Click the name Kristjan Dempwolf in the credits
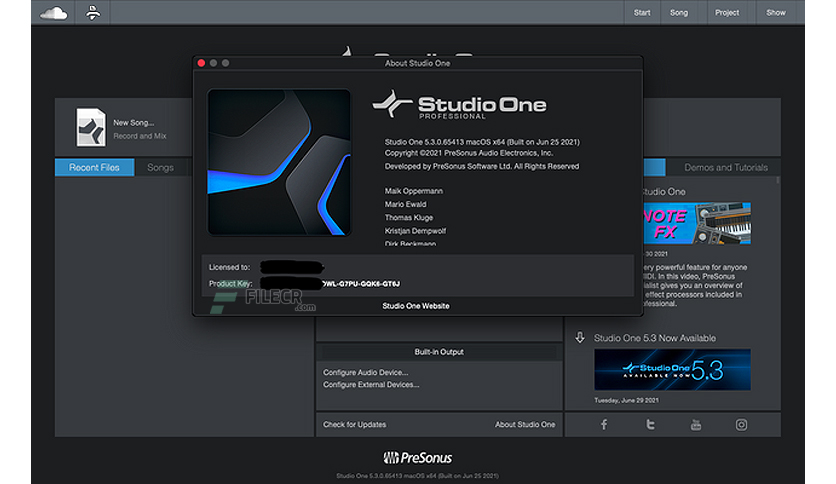This screenshot has width=836, height=484. coord(415,231)
